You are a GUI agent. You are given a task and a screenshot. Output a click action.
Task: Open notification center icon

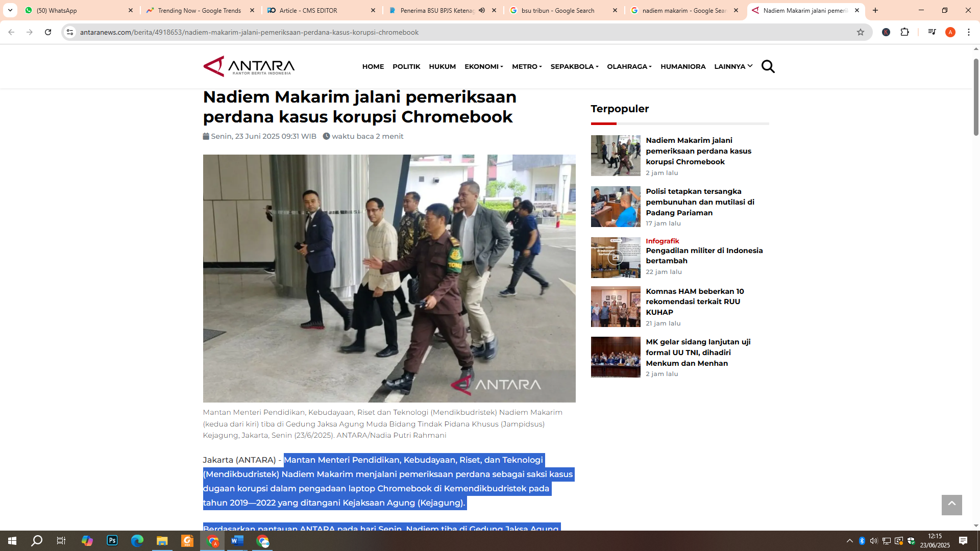coord(963,541)
